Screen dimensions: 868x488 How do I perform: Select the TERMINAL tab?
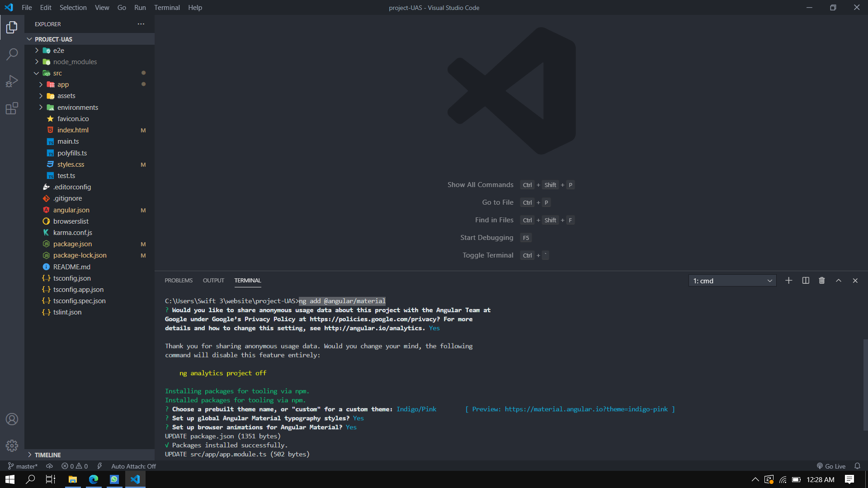(x=248, y=281)
